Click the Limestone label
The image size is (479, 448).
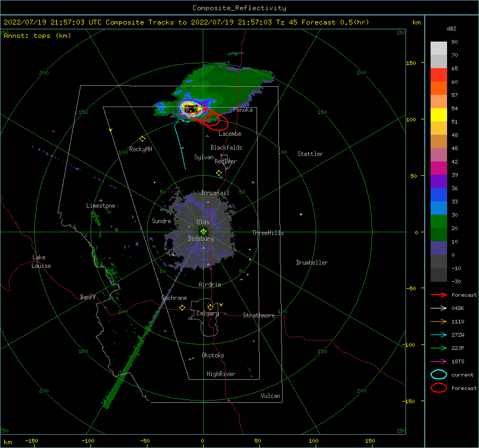[101, 206]
